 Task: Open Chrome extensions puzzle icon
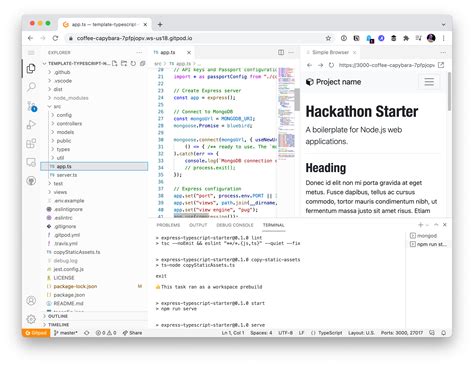tap(406, 38)
